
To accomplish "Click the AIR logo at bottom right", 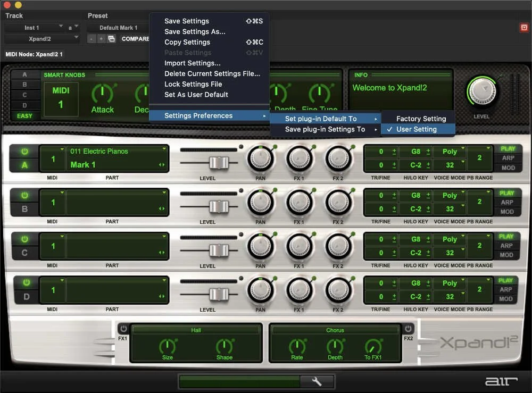I will [501, 381].
